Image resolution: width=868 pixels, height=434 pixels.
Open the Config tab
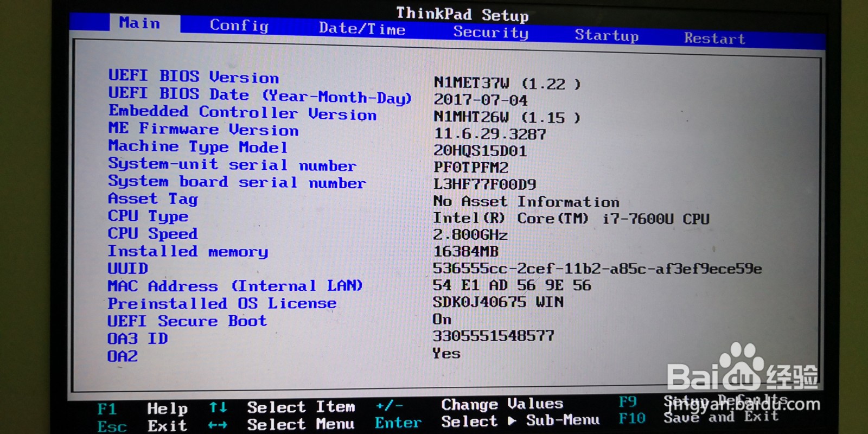[239, 25]
